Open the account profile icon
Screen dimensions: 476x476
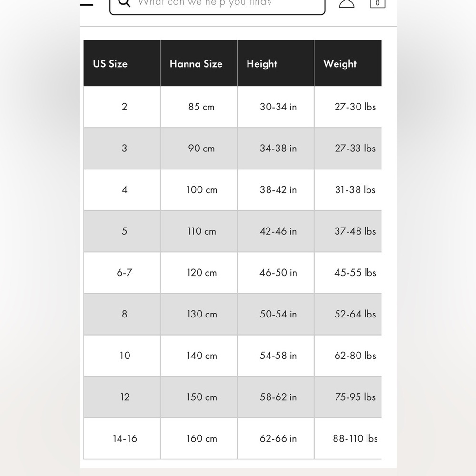click(347, 4)
